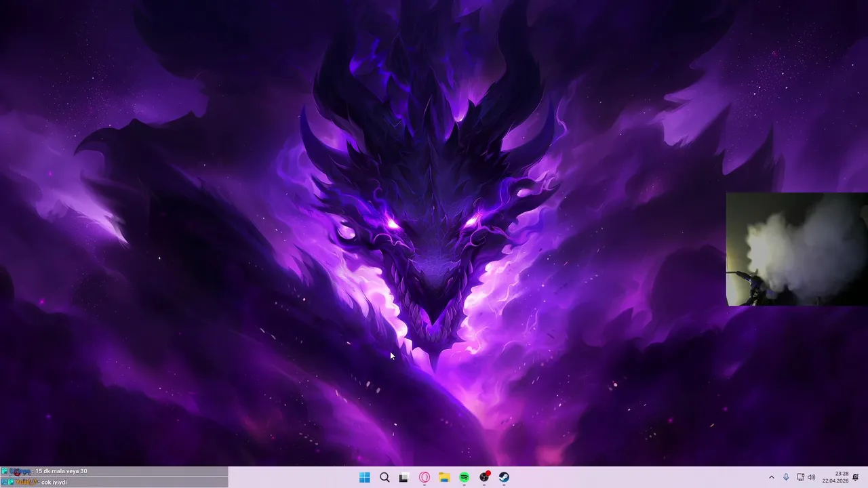Viewport: 868px width, 488px height.
Task: Open Spotify from the taskbar
Action: [465, 477]
